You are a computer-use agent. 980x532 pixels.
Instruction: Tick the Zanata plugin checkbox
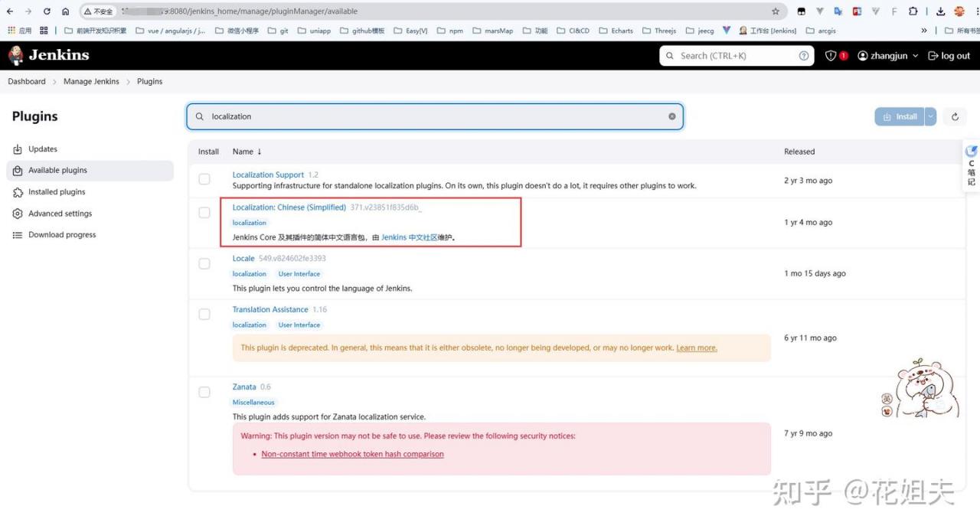(x=204, y=392)
